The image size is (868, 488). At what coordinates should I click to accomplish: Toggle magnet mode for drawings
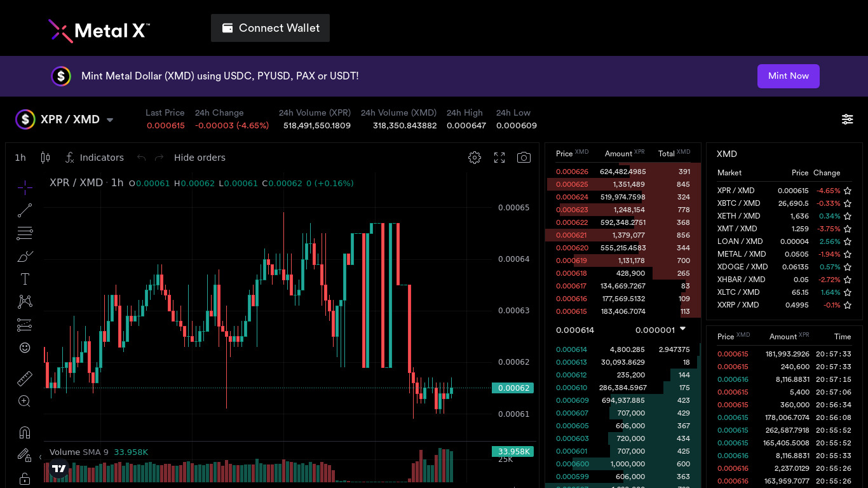25,432
